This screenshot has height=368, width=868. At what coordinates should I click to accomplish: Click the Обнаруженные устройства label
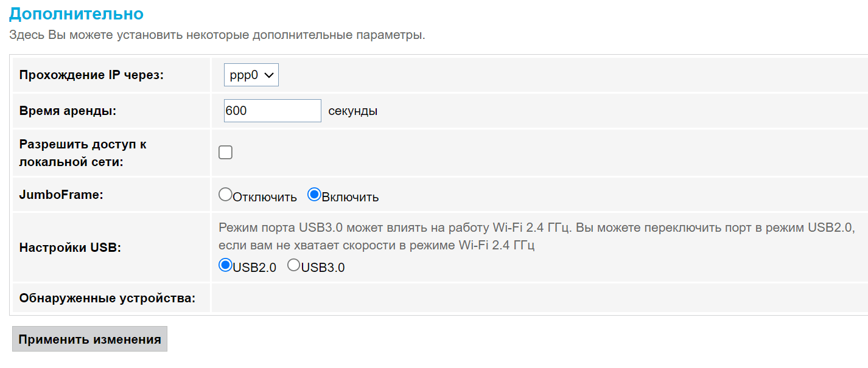coord(107,298)
